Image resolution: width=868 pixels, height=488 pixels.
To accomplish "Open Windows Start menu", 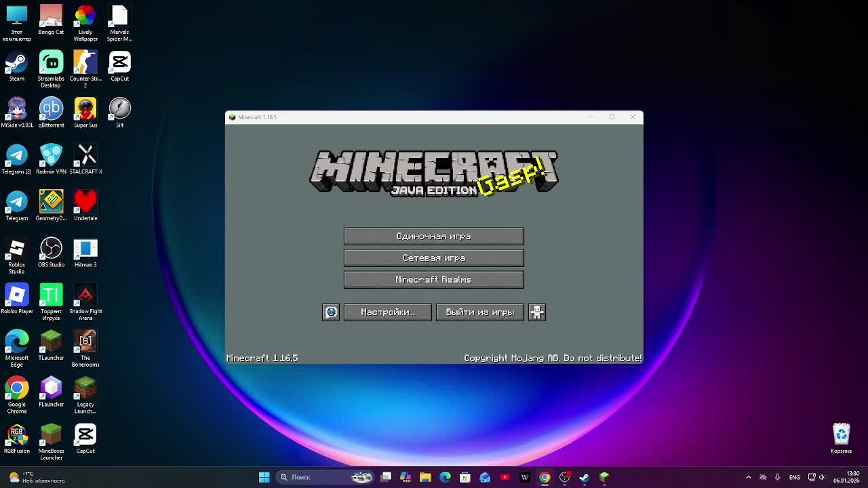I will [264, 477].
